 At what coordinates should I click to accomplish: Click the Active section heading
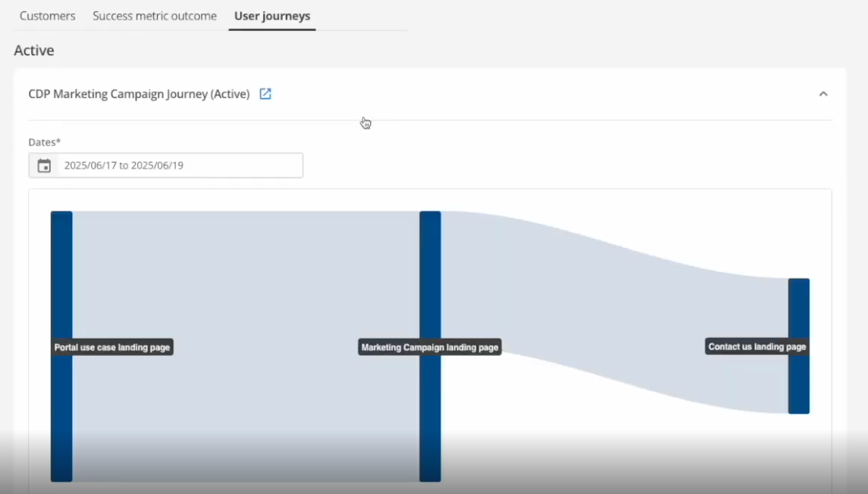tap(33, 50)
